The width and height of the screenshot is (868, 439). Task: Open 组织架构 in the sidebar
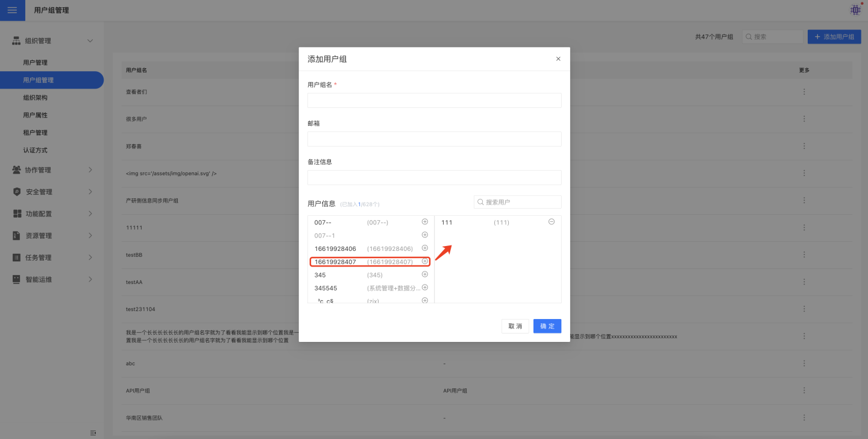coord(35,98)
